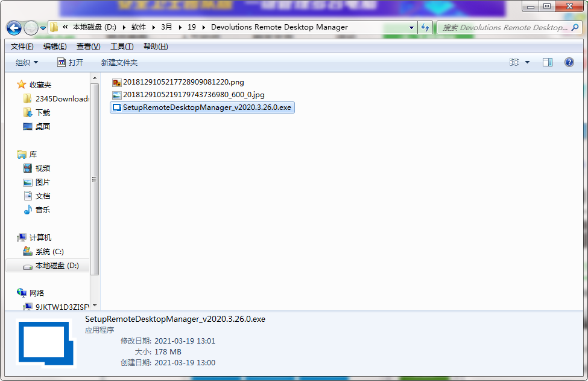Create a folder with 新建文件夹
This screenshot has height=381, width=588.
119,63
